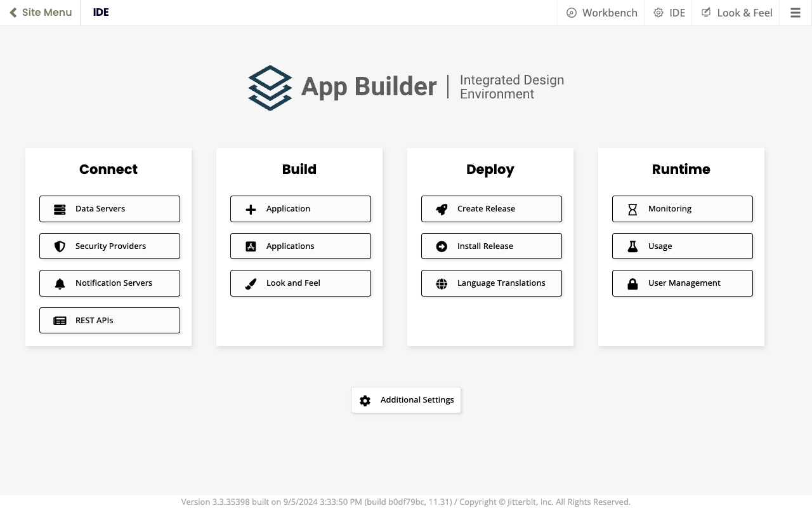Viewport: 812px width, 508px height.
Task: Open the hamburger menu at top right
Action: [796, 13]
